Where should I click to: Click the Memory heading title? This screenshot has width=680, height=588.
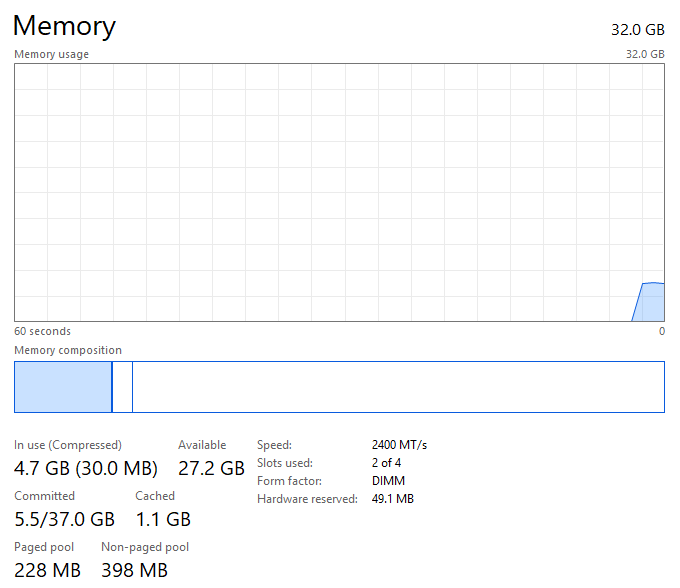64,26
